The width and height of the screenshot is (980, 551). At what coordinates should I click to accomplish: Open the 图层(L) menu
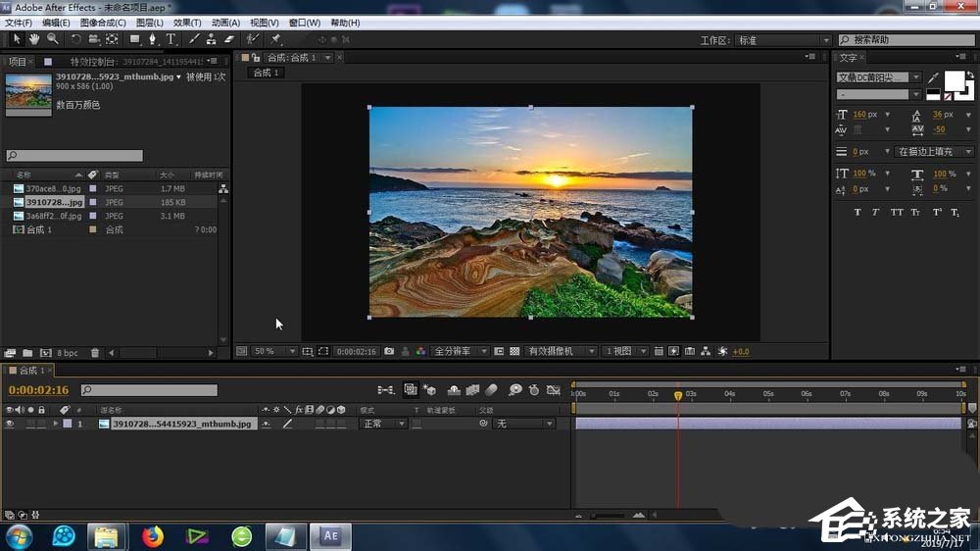click(150, 23)
